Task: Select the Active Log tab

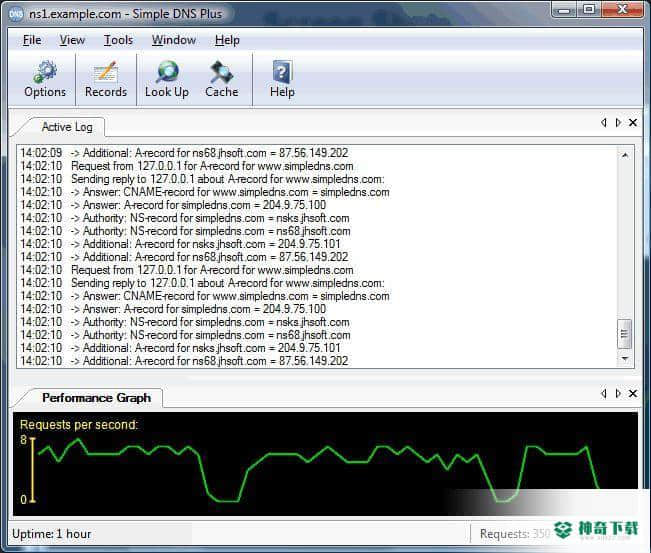Action: pyautogui.click(x=67, y=127)
